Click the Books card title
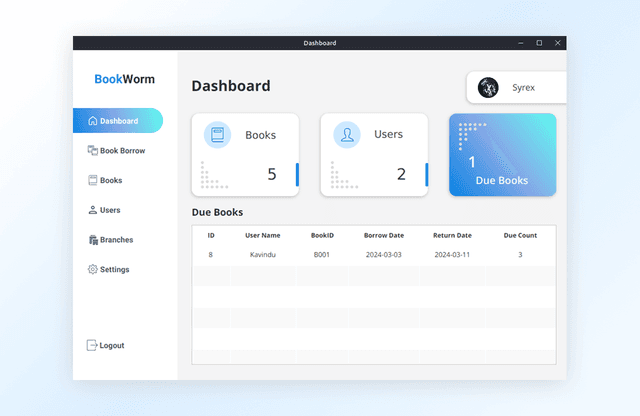The image size is (640, 416). coord(260,135)
